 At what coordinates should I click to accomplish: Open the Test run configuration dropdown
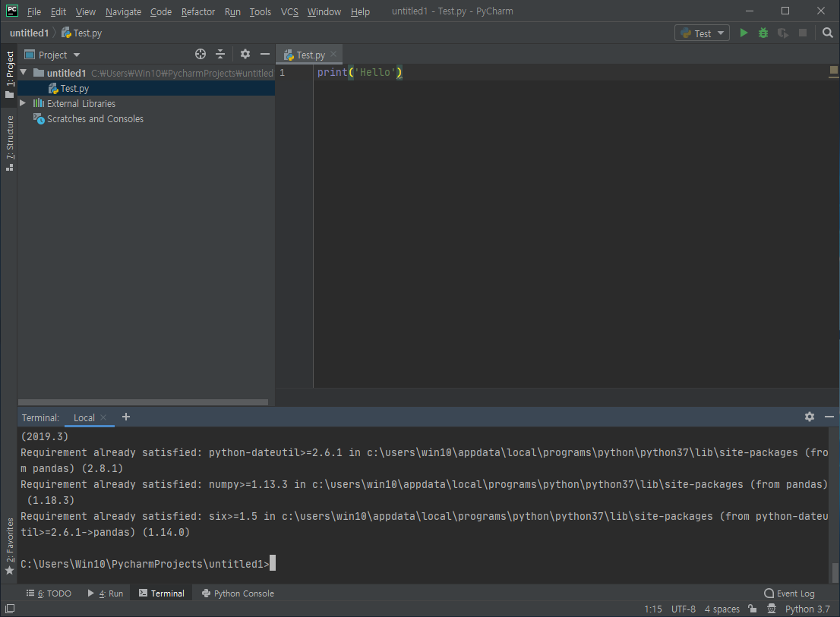click(x=702, y=33)
